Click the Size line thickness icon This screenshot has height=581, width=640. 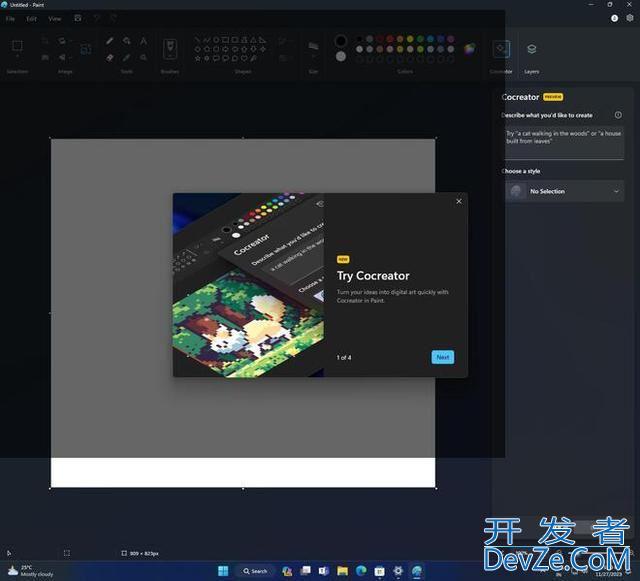313,46
